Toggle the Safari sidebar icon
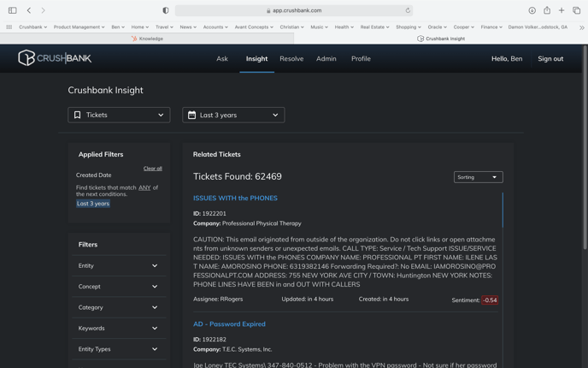This screenshot has width=588, height=368. click(x=12, y=10)
